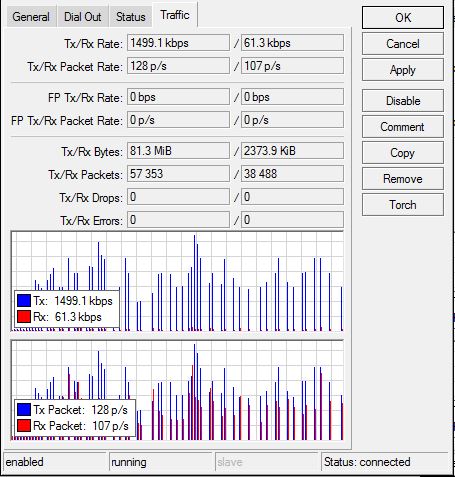The height and width of the screenshot is (477, 455).
Task: Click the red Rx color swatch in rate graph
Action: pyautogui.click(x=24, y=316)
